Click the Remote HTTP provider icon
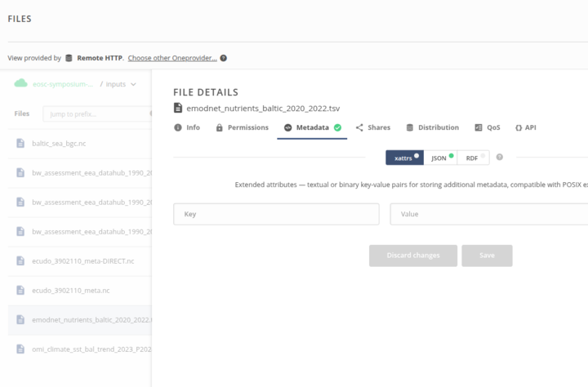 69,58
